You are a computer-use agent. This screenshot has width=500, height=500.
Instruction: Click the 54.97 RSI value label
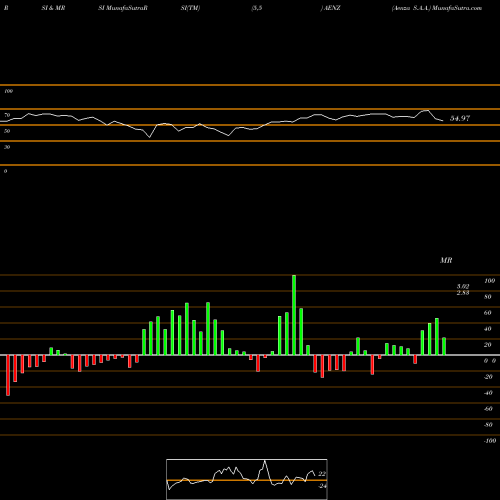tap(460, 118)
